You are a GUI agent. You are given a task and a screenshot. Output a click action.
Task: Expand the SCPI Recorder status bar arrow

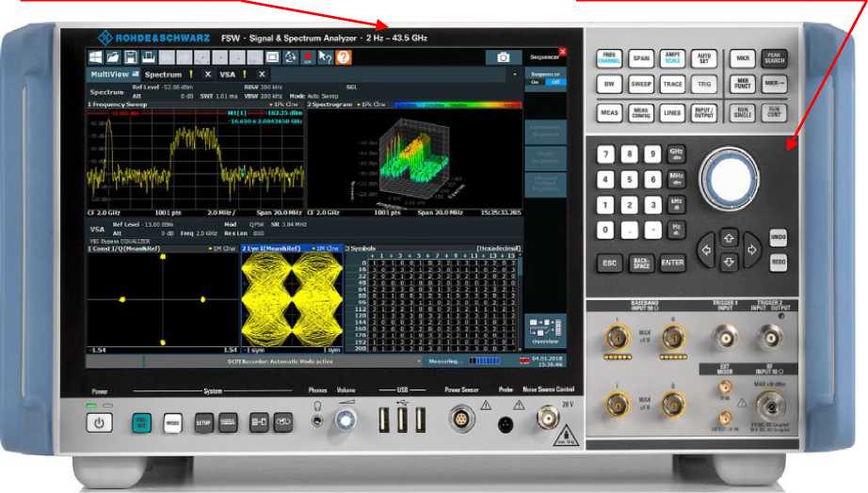click(420, 360)
